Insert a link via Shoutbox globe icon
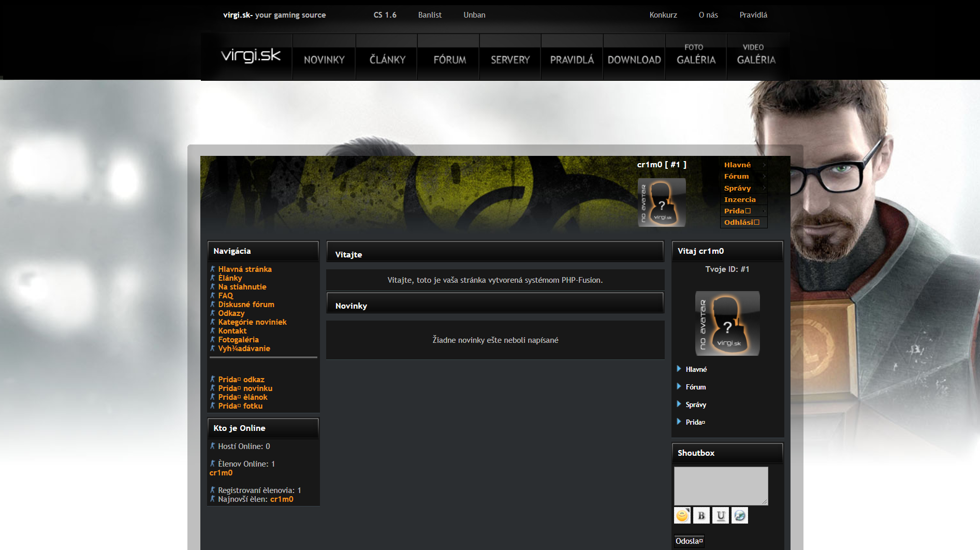Viewport: 980px width, 550px height. pyautogui.click(x=740, y=515)
